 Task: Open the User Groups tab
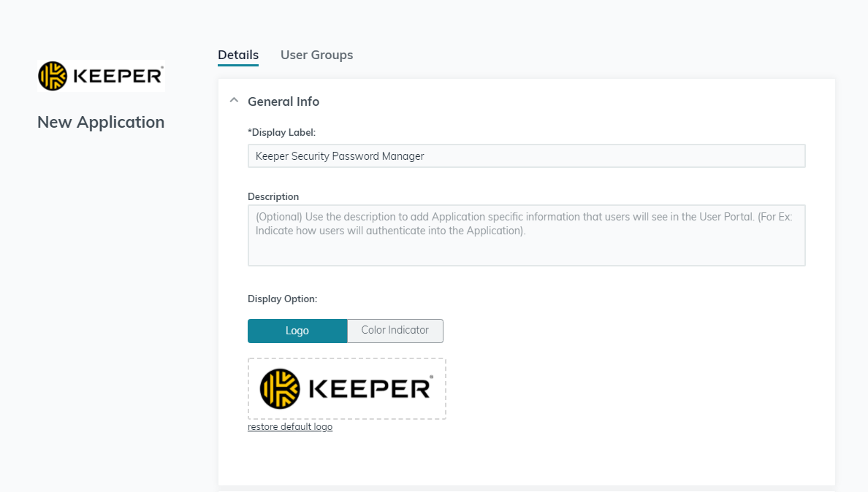tap(316, 55)
